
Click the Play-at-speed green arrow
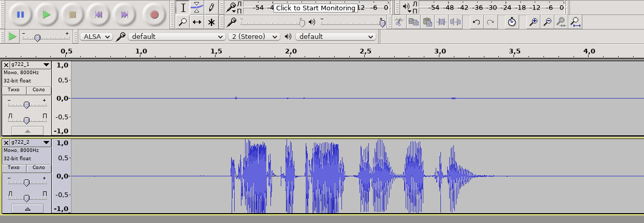[12, 36]
